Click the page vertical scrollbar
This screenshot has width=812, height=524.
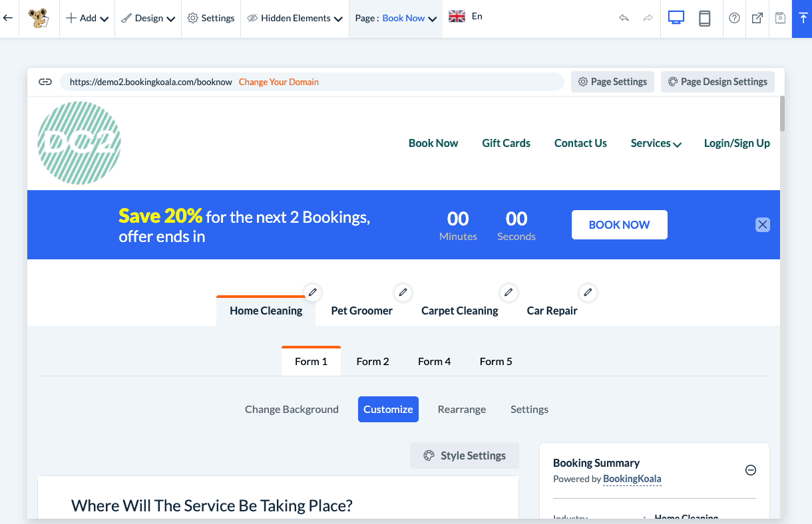782,114
